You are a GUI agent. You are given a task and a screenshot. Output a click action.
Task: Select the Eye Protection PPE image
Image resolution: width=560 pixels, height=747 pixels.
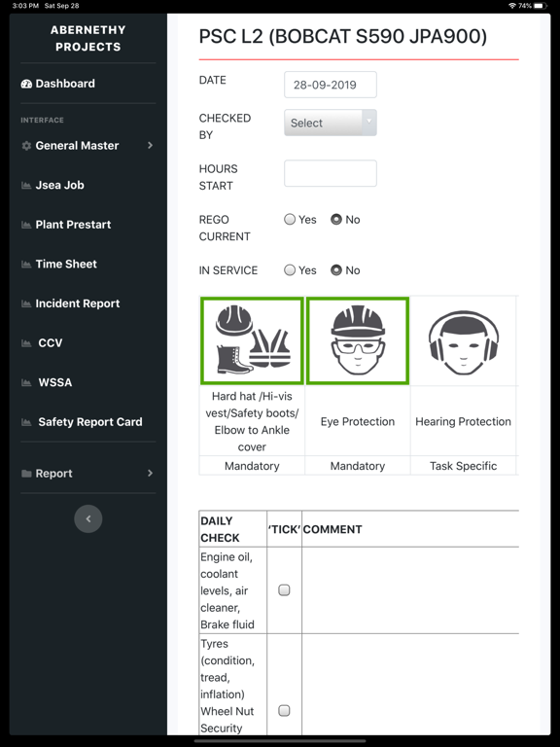point(358,340)
